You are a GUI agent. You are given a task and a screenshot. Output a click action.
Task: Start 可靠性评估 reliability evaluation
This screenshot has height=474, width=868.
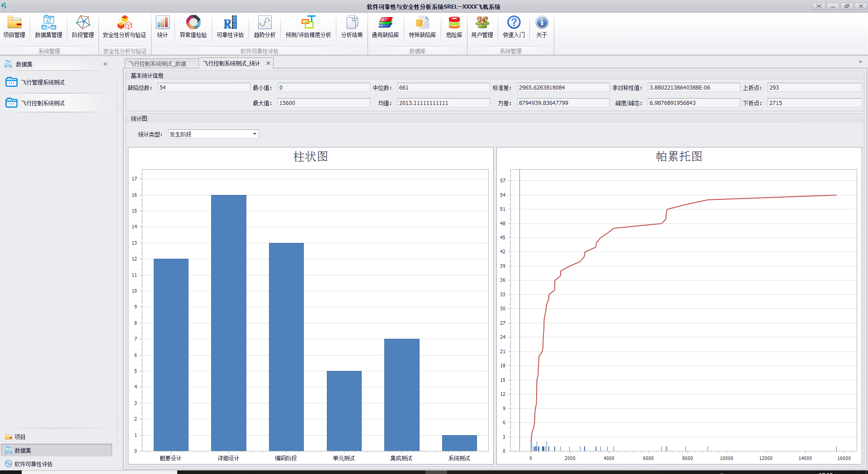pyautogui.click(x=230, y=27)
